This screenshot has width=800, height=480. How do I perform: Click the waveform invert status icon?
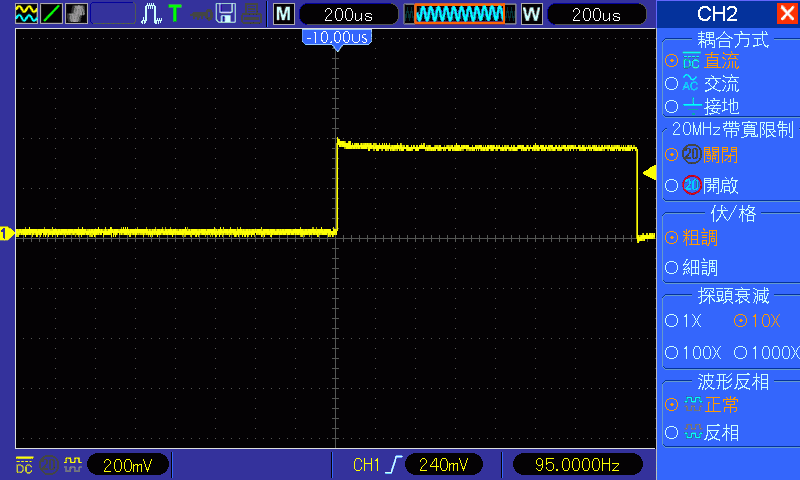pos(72,464)
